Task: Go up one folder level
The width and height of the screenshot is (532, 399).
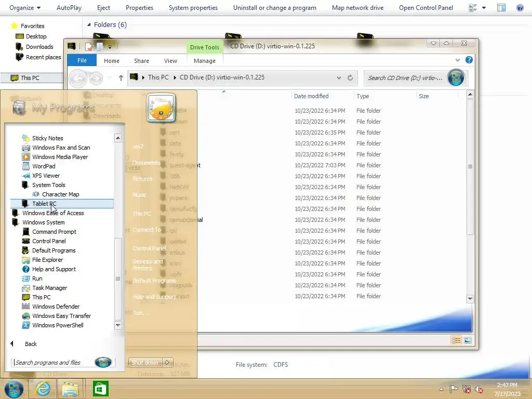Action: tap(121, 78)
